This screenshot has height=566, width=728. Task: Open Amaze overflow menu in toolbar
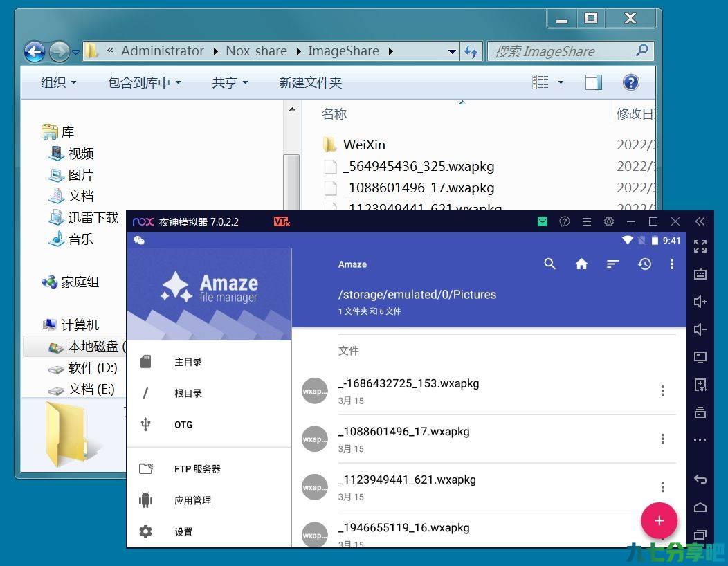672,264
